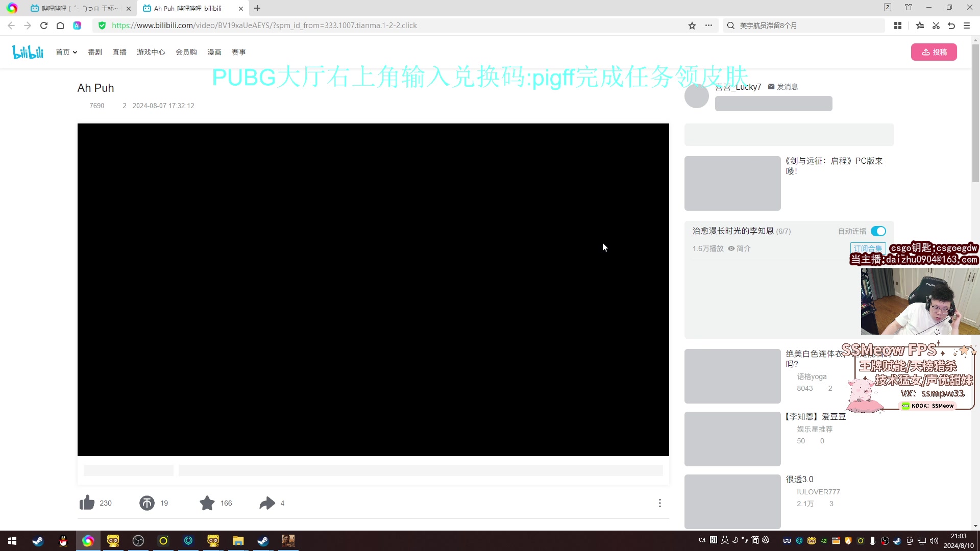Open the three-dot more options menu
Viewport: 980px width, 551px height.
pos(659,503)
